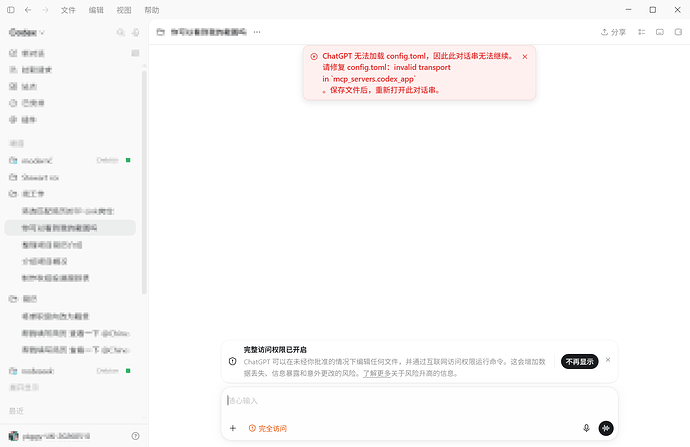Screen dimensions: 690x447
Task: Toggle the sidebar panel icon in title bar
Action: point(11,10)
